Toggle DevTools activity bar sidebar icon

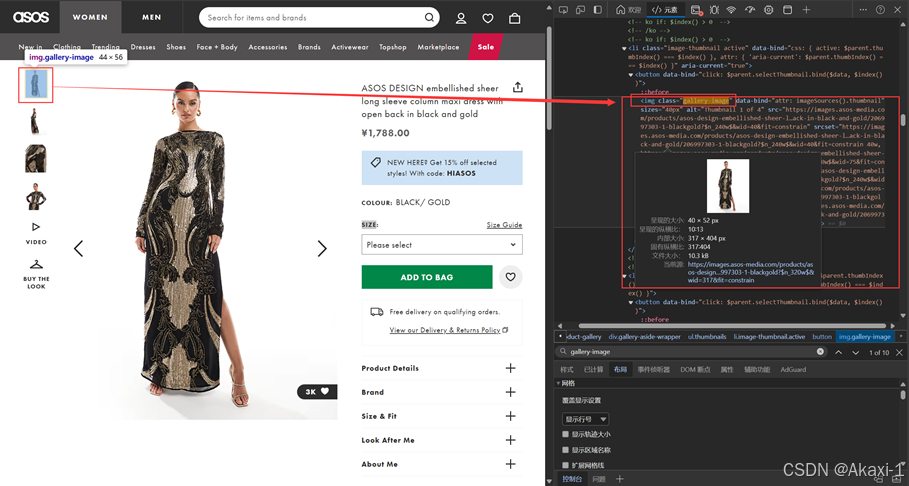click(598, 10)
